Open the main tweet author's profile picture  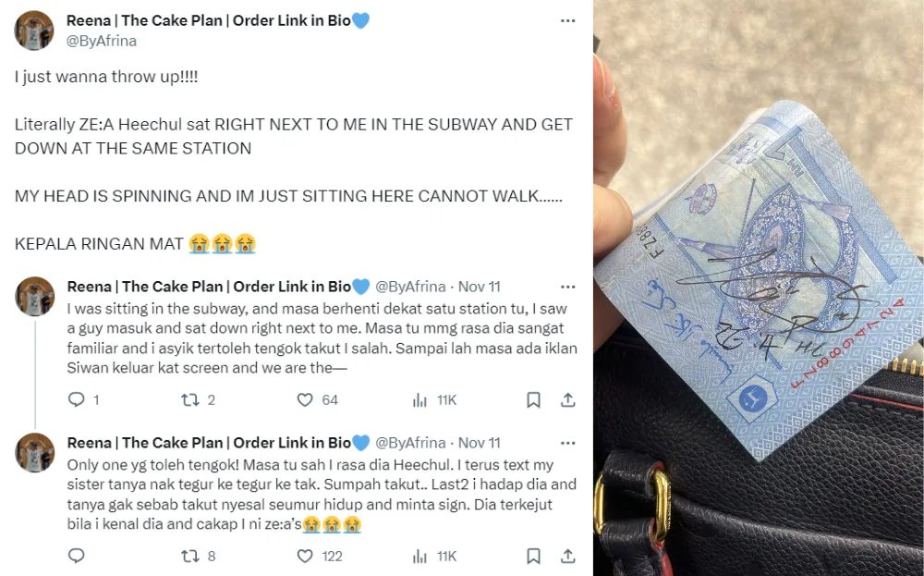(34, 31)
